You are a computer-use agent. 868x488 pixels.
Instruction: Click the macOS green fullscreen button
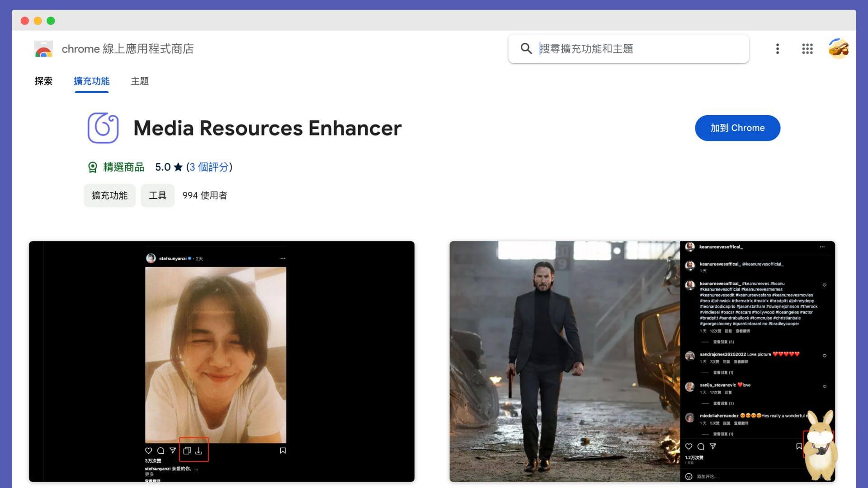51,21
